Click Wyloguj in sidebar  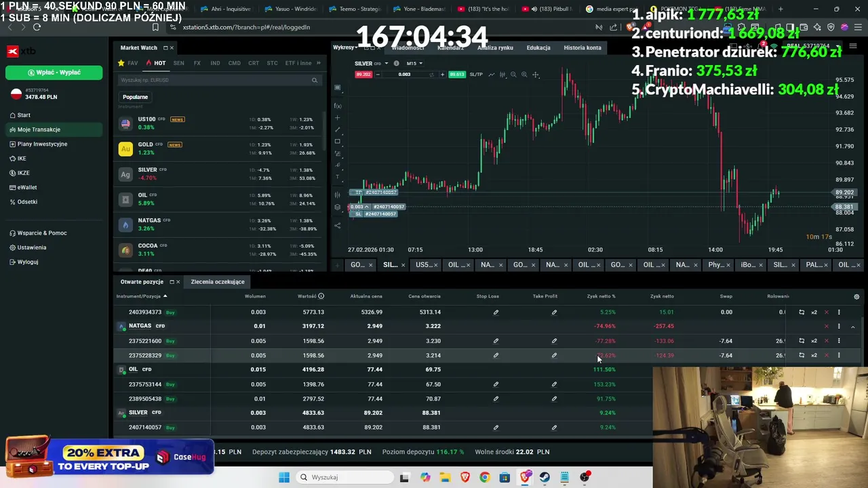coord(27,262)
